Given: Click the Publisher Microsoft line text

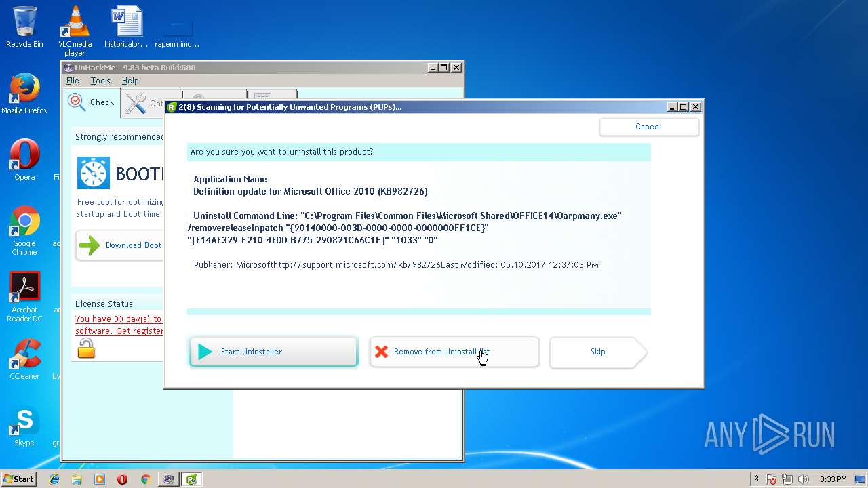Looking at the screenshot, I should click(396, 265).
